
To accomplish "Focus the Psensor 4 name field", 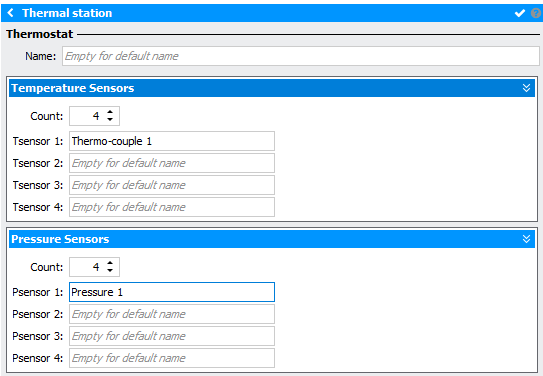I will 172,358.
